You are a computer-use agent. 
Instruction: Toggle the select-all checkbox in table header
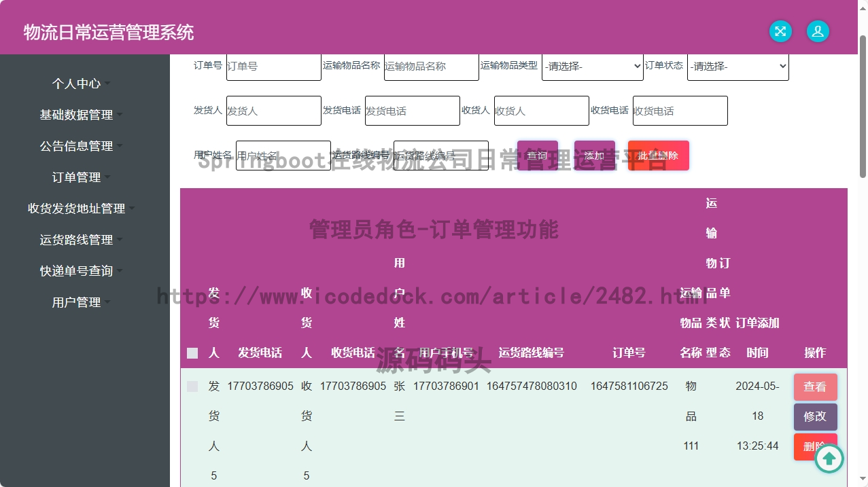192,353
